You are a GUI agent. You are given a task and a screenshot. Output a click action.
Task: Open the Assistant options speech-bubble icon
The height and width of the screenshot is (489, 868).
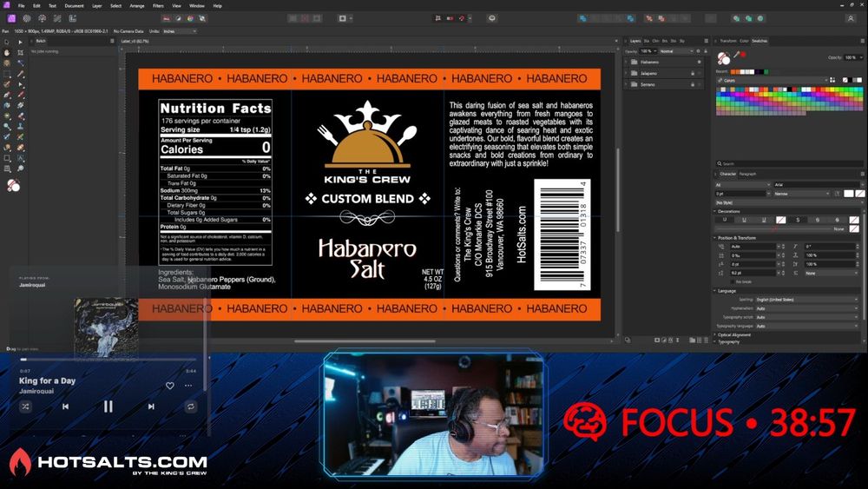[x=491, y=18]
